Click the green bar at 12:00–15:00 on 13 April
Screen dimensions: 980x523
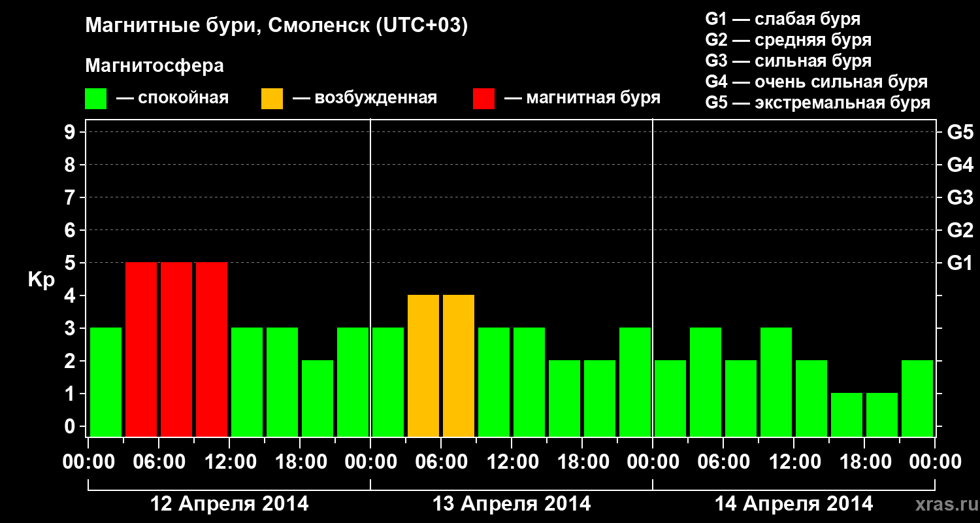[x=529, y=382]
